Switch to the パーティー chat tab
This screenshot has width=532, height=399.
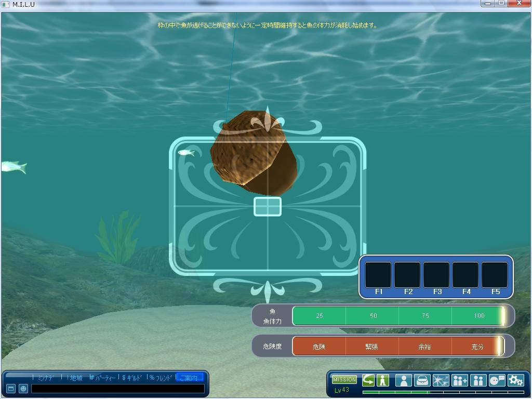point(103,378)
